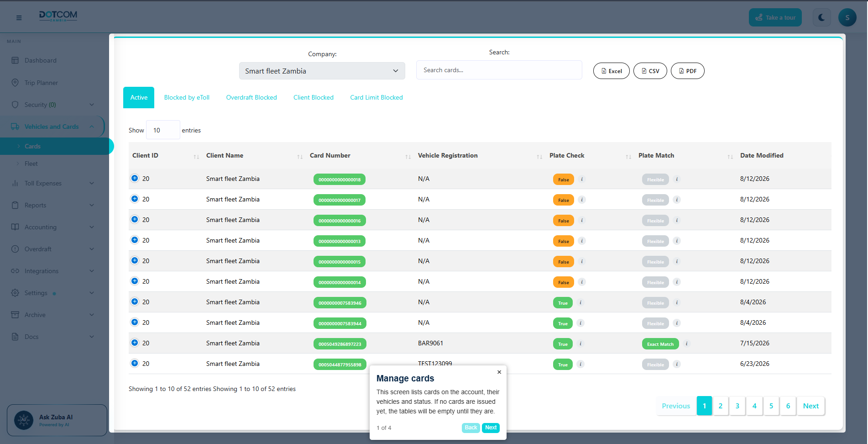Screen dimensions: 868x444
Task: Sort by Card Number column
Action: click(x=360, y=155)
